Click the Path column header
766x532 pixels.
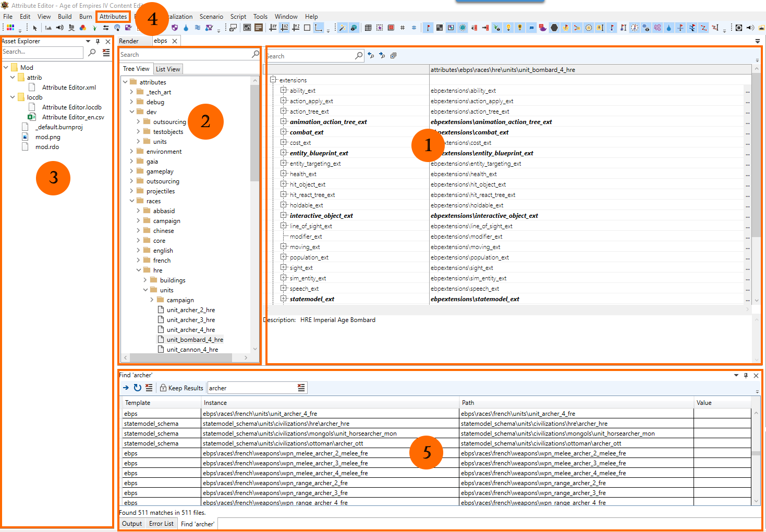pos(576,403)
